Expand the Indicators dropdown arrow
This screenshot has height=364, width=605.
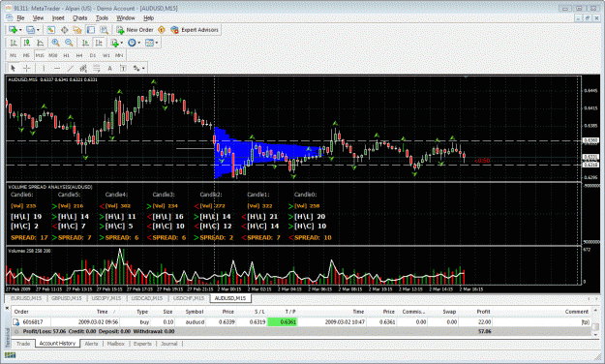[x=122, y=44]
